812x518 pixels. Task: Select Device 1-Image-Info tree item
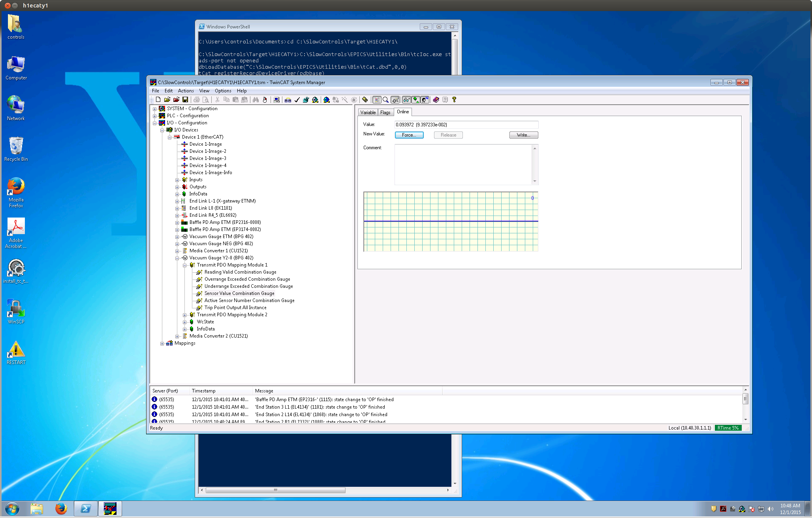point(211,173)
